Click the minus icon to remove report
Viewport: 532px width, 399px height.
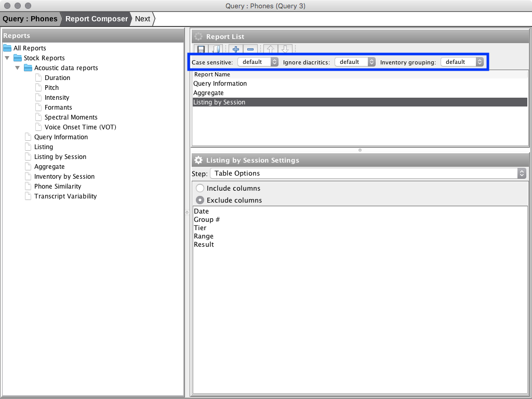250,49
